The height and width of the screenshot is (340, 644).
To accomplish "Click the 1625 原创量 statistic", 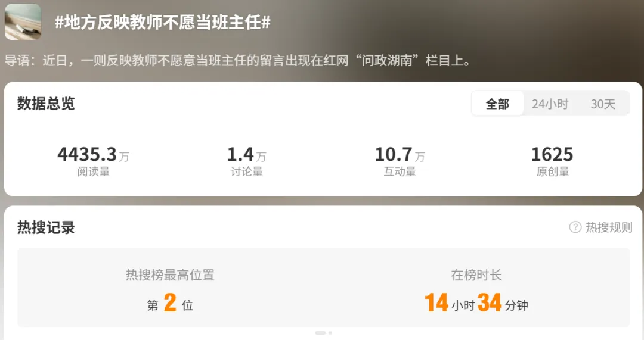I will point(552,161).
